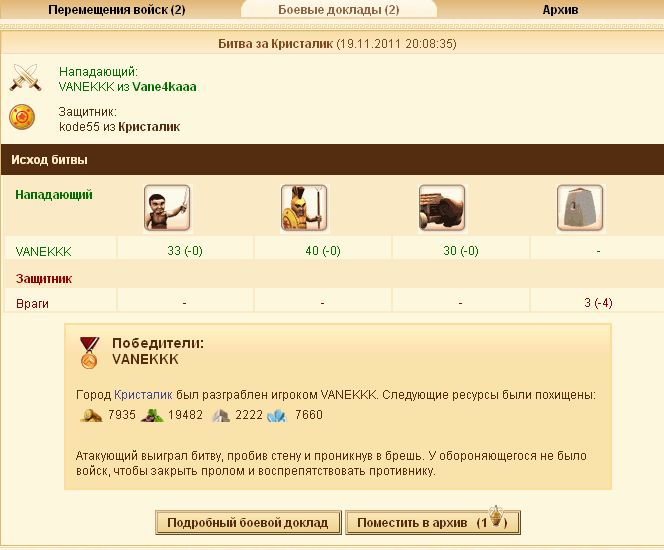Click the crystal glass resource icon
This screenshot has width=664, height=550.
coord(277,415)
